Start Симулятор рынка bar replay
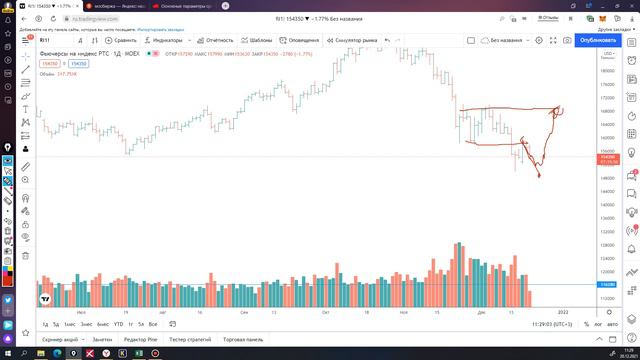 [352, 40]
